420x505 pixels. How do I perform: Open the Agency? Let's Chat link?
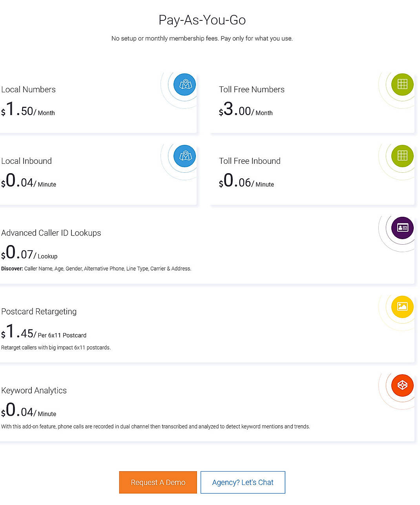point(243,482)
